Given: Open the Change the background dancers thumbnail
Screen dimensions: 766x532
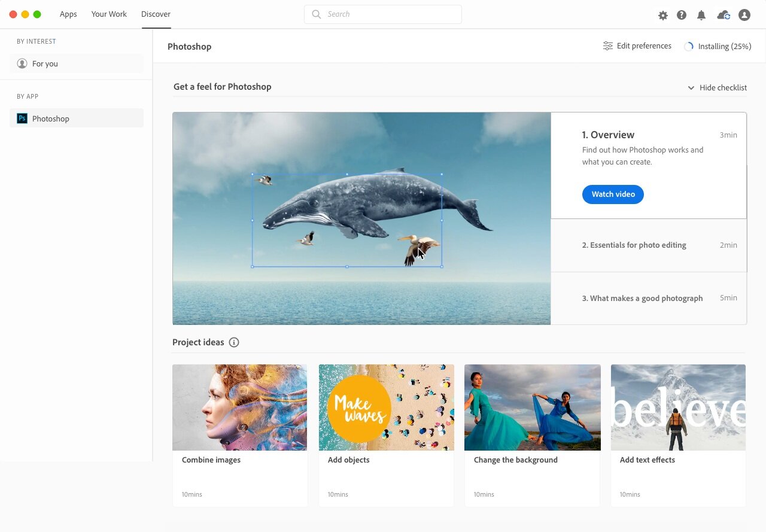Looking at the screenshot, I should click(x=533, y=408).
